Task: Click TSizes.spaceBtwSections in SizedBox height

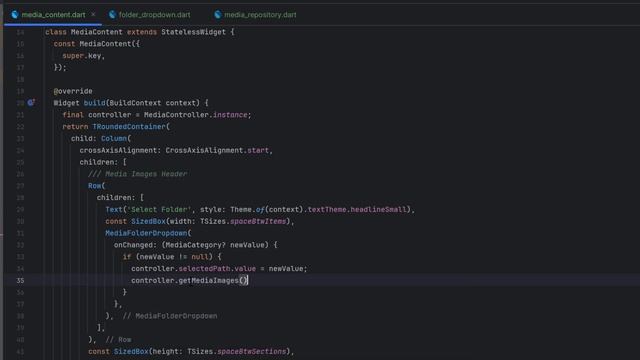Action: point(237,351)
